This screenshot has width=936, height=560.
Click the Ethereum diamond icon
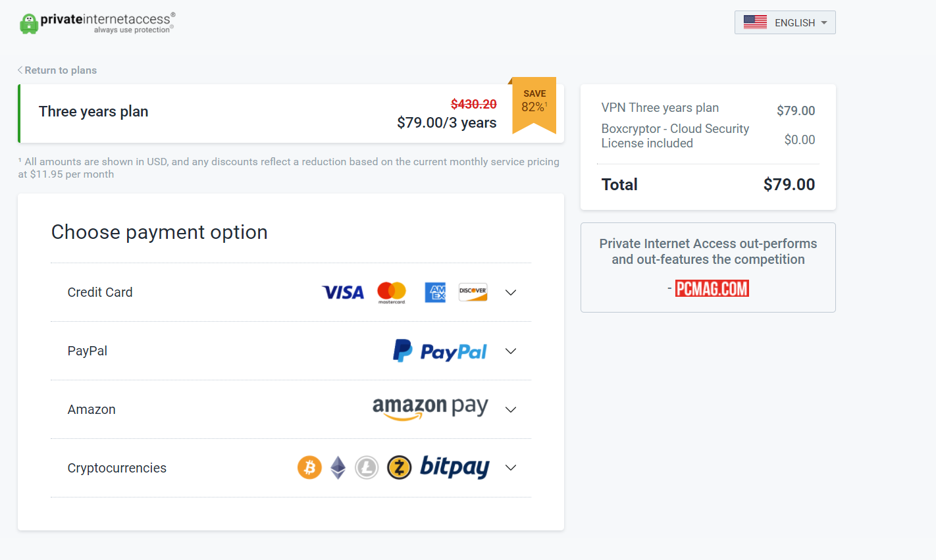338,468
